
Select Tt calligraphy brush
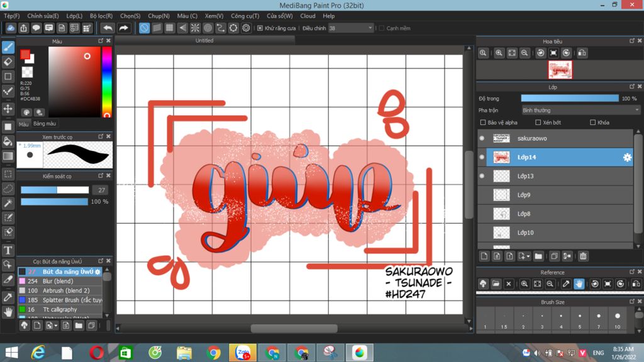coord(60,309)
